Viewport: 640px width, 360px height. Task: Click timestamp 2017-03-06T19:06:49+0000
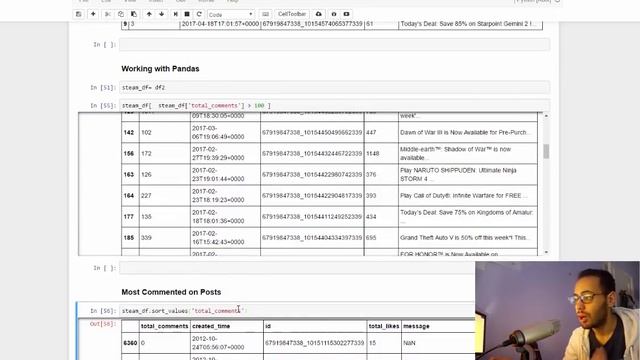[x=218, y=132]
